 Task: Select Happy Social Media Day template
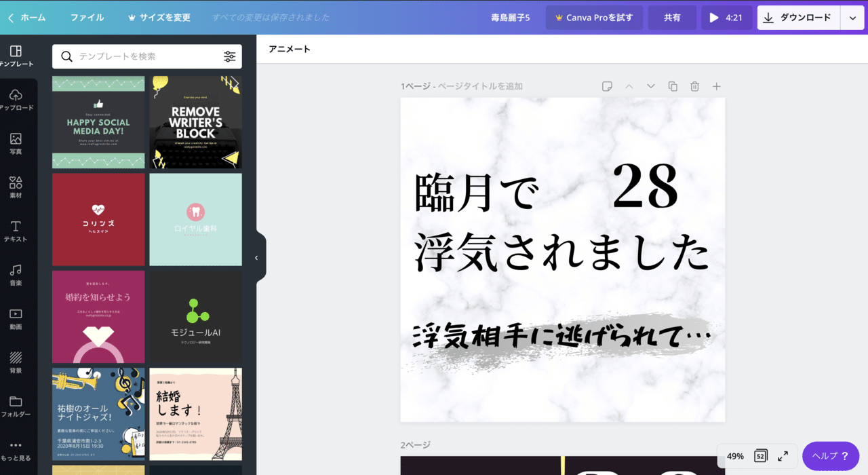98,122
